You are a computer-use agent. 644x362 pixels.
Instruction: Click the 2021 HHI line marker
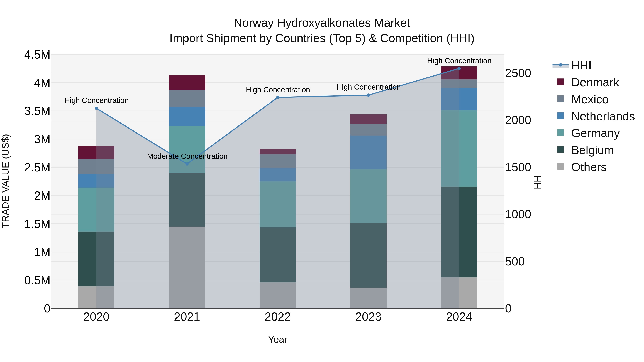point(187,164)
